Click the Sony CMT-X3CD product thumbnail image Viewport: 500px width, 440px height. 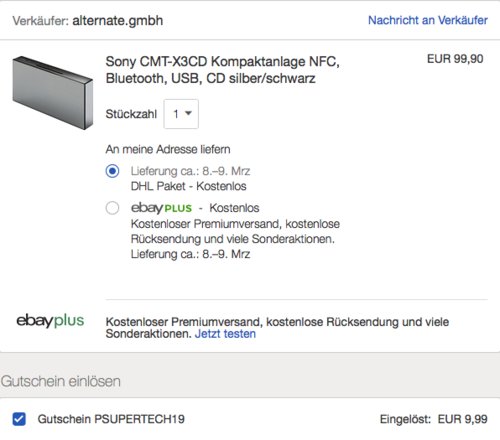pos(53,93)
